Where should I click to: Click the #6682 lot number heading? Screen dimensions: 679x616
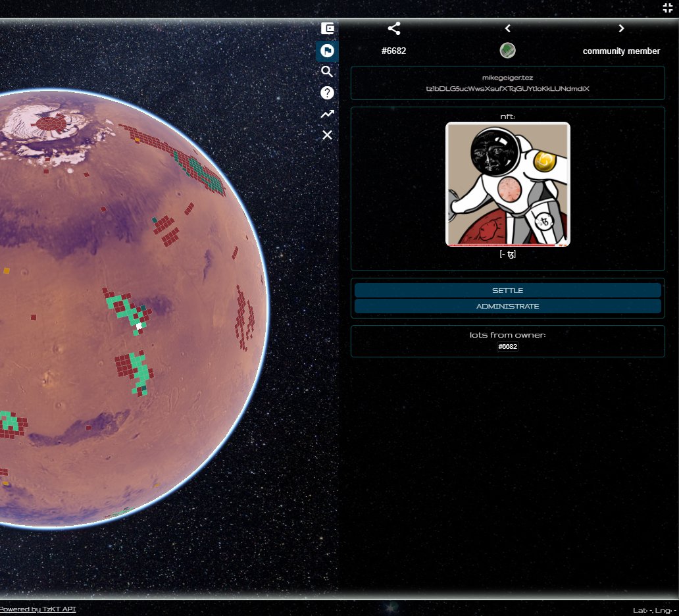pyautogui.click(x=393, y=51)
